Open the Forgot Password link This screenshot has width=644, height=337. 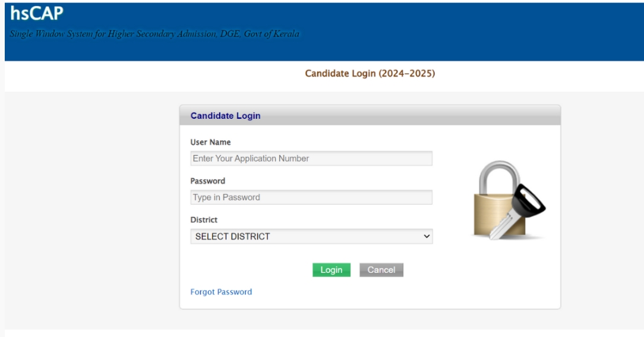221,292
